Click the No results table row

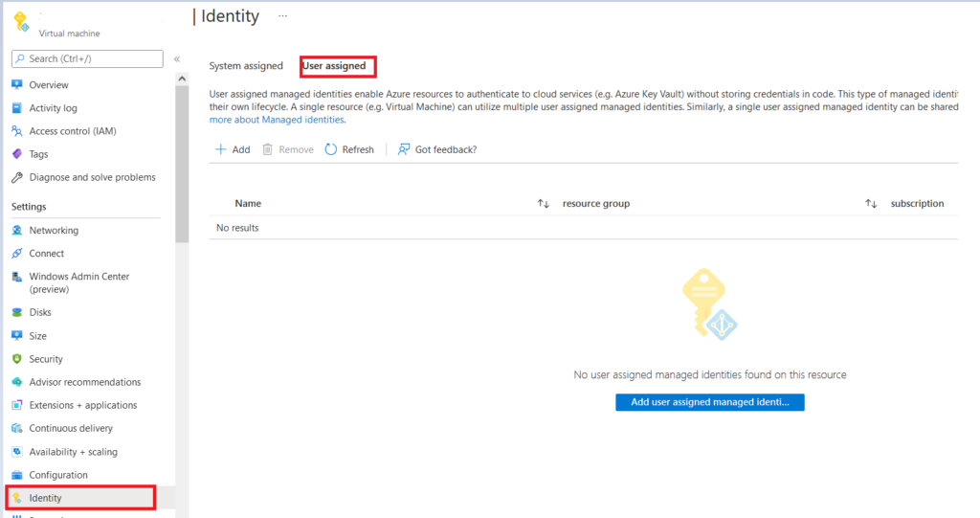coord(583,228)
